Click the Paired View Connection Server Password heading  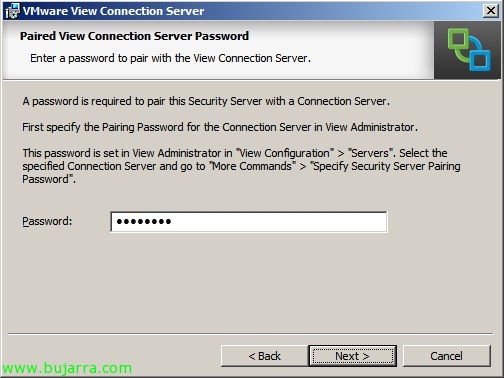[134, 36]
